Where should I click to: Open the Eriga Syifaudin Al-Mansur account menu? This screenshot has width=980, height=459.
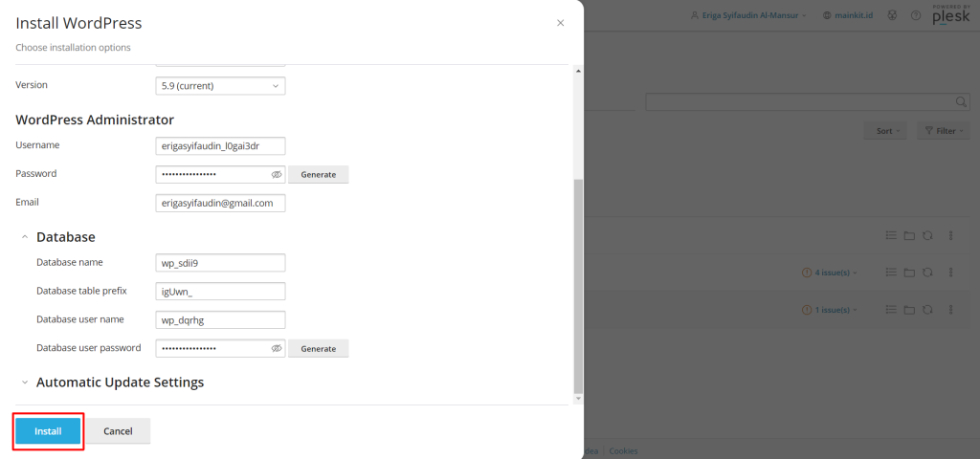pyautogui.click(x=748, y=15)
